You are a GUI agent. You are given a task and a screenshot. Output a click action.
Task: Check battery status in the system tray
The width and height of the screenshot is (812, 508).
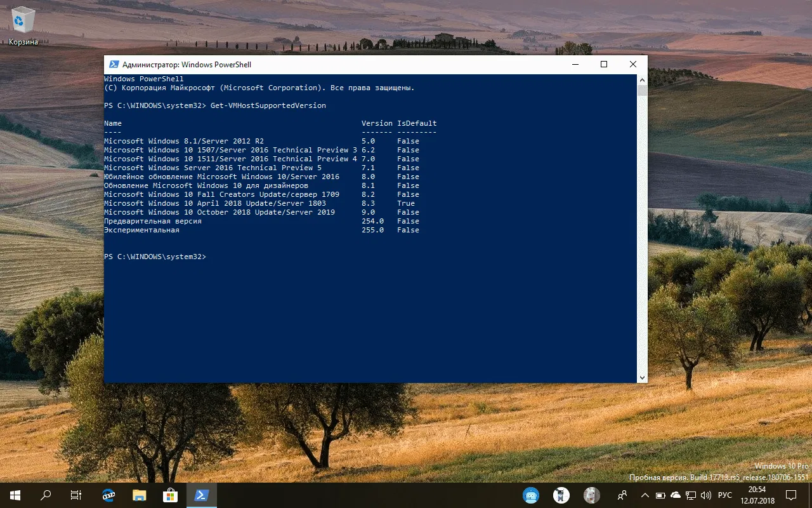tap(660, 495)
